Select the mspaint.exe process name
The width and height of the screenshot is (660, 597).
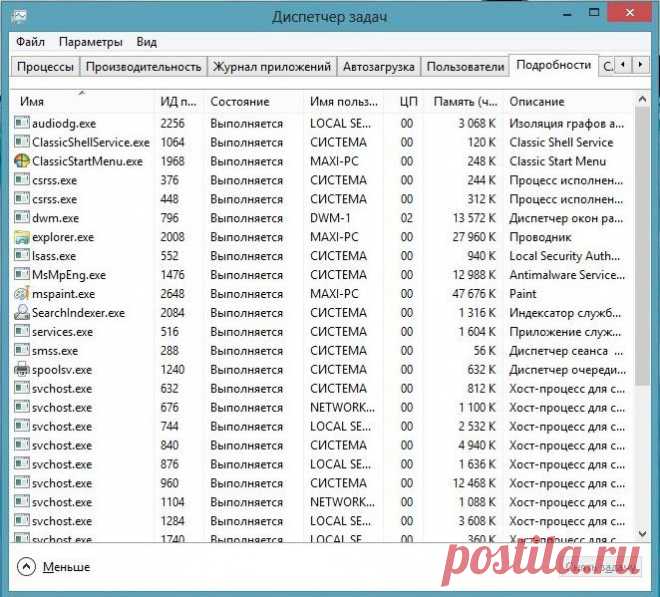coord(64,293)
